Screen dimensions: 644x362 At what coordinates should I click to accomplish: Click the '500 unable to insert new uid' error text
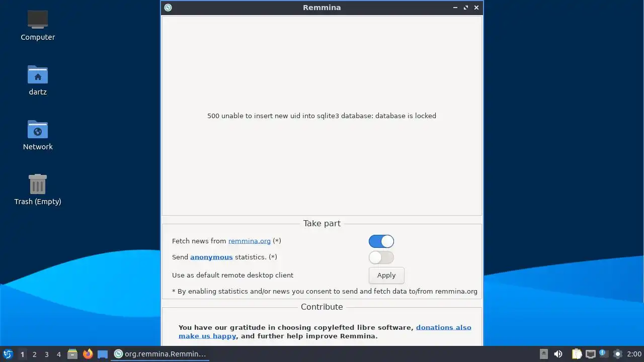(x=321, y=116)
